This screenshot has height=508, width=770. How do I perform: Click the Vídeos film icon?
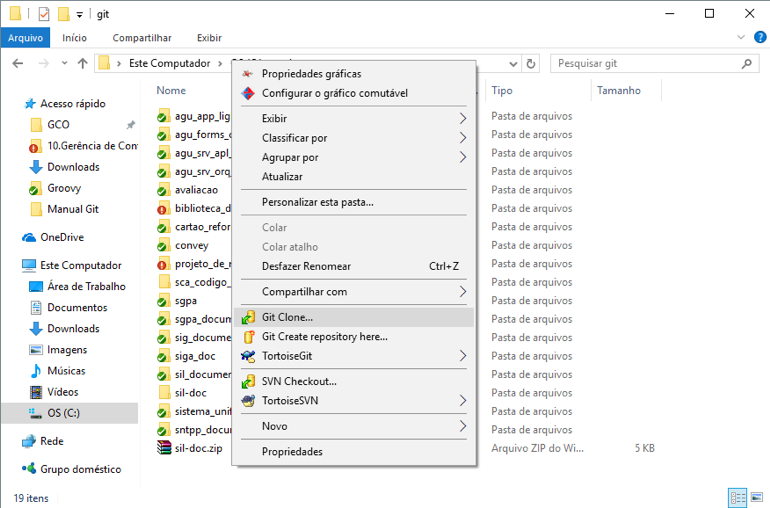pyautogui.click(x=36, y=392)
